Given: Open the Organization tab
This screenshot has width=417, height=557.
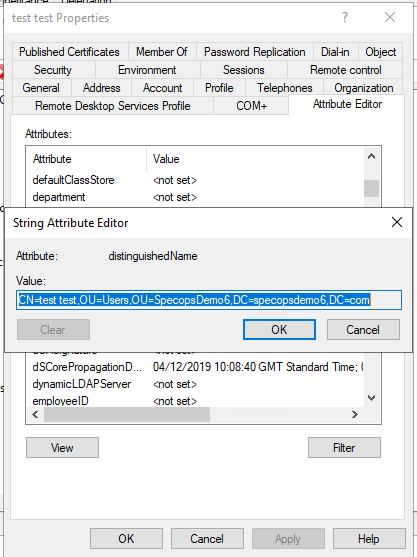Looking at the screenshot, I should point(363,88).
